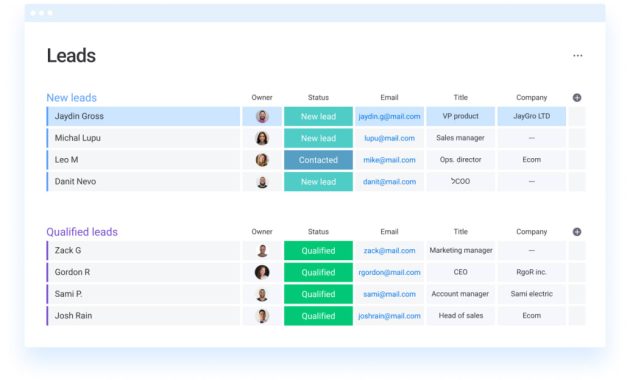Click Leo M's owner avatar
This screenshot has height=380, width=630.
(262, 160)
